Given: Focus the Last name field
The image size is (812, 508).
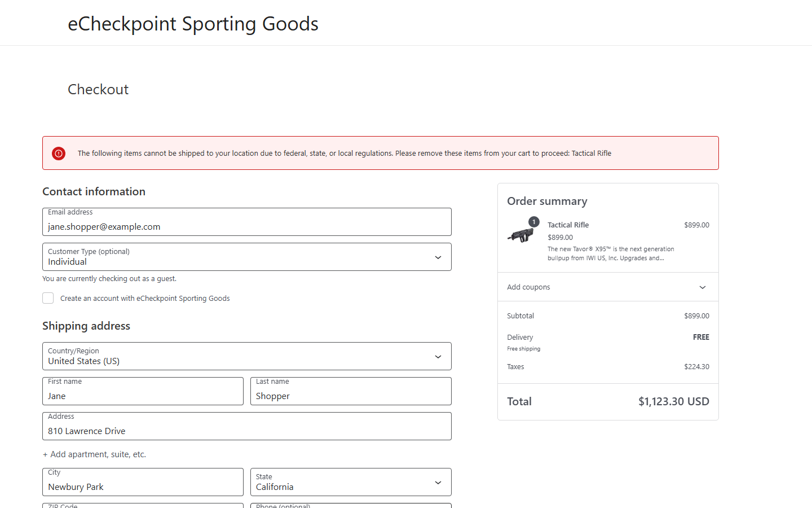Looking at the screenshot, I should [351, 391].
